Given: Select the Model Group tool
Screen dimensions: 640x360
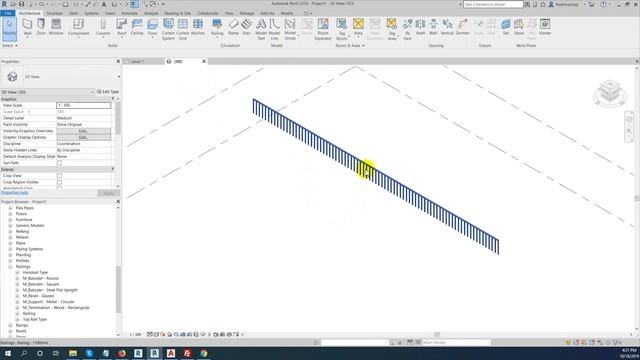Looking at the screenshot, I should pos(290,29).
